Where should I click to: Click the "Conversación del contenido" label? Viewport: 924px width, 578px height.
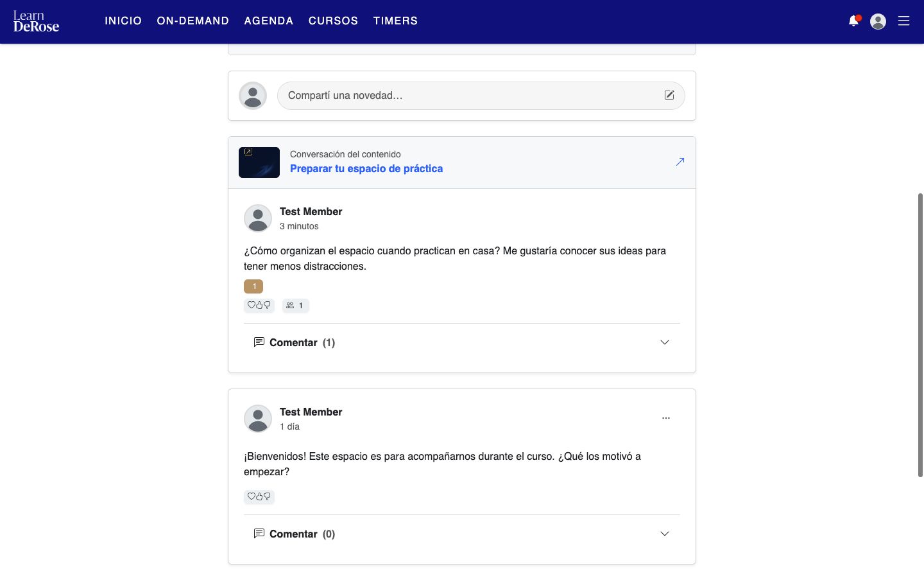pyautogui.click(x=345, y=154)
